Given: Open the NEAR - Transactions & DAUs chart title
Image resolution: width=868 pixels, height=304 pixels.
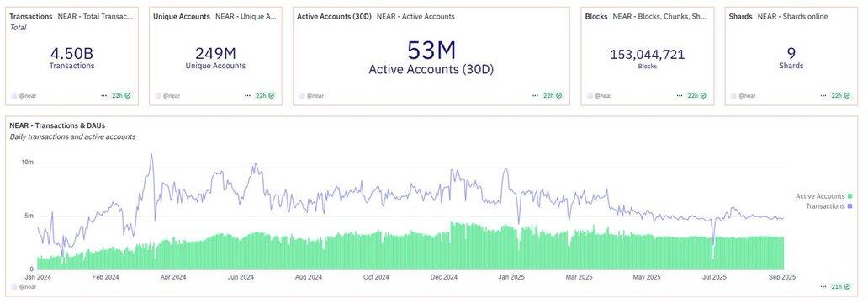Looking at the screenshot, I should click(x=57, y=126).
